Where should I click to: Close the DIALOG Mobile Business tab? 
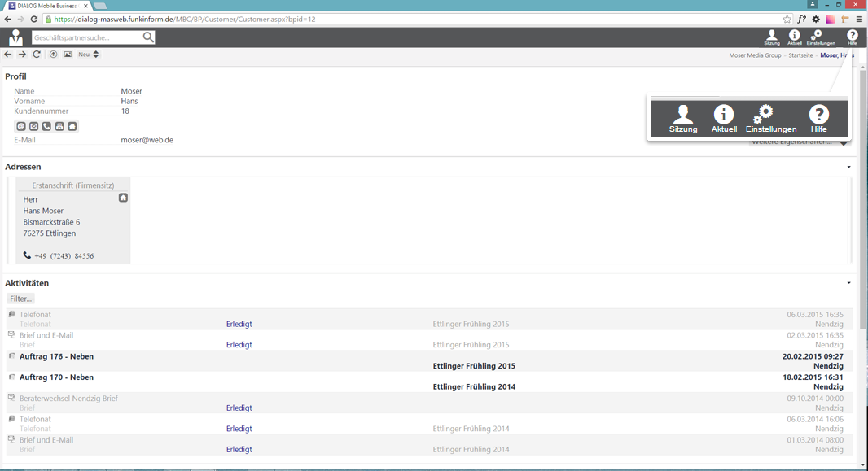pos(85,6)
